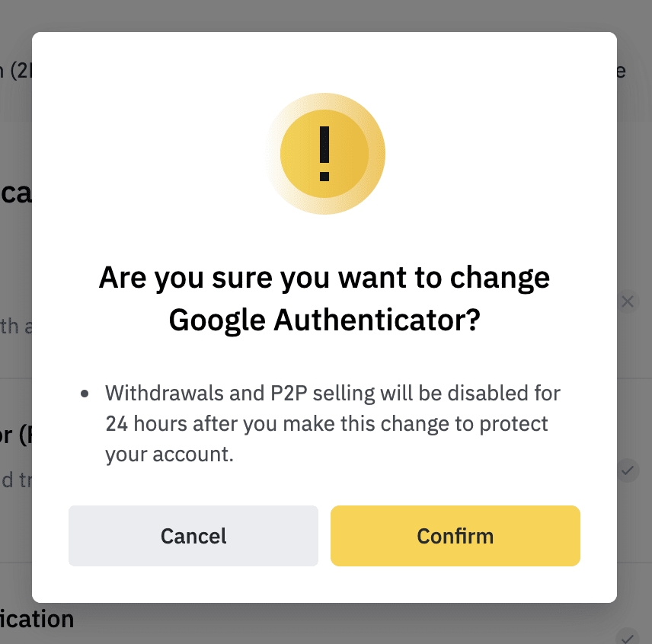
Task: Click the cut-off letter "e" at top-right
Action: click(621, 71)
